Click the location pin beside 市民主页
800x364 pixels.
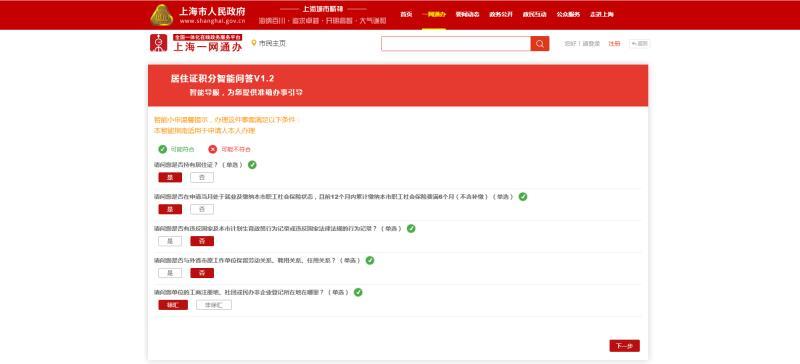click(254, 43)
